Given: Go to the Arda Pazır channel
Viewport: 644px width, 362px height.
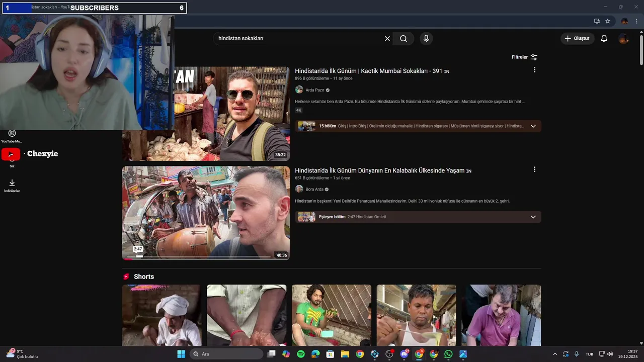Looking at the screenshot, I should coord(315,90).
